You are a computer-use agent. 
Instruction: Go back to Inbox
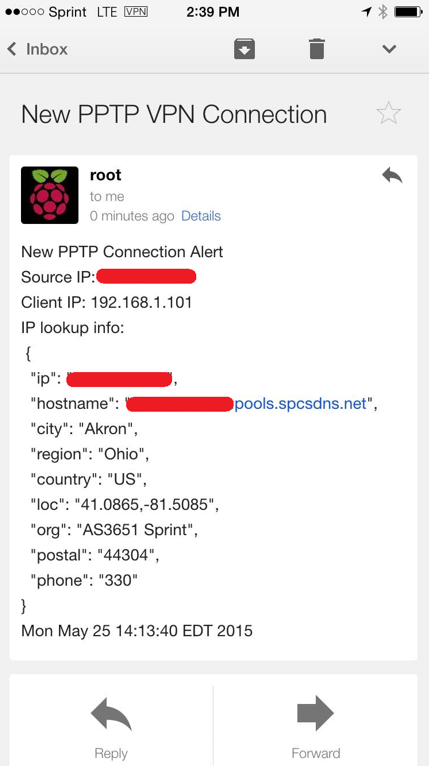pos(37,49)
